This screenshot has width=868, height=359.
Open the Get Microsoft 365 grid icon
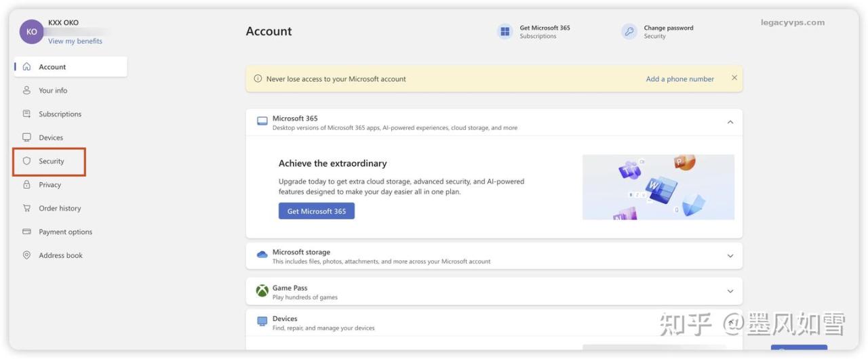tap(505, 32)
